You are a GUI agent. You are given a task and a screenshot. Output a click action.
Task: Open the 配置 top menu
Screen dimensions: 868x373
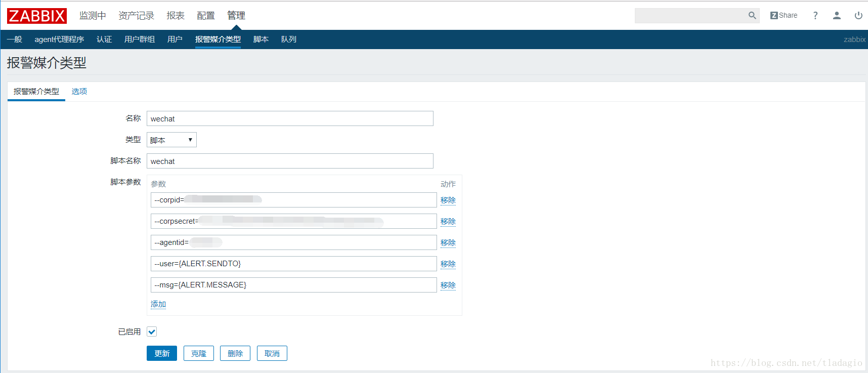point(205,16)
